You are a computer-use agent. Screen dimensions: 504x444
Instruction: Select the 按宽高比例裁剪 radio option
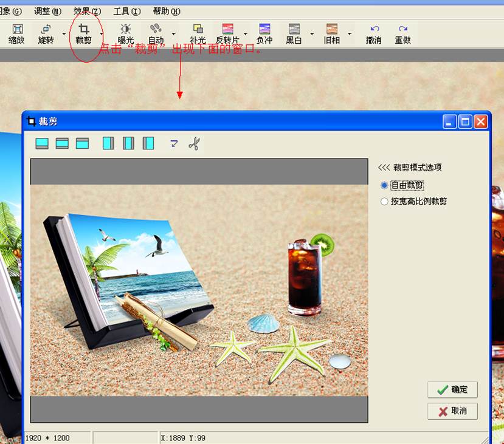pyautogui.click(x=384, y=202)
